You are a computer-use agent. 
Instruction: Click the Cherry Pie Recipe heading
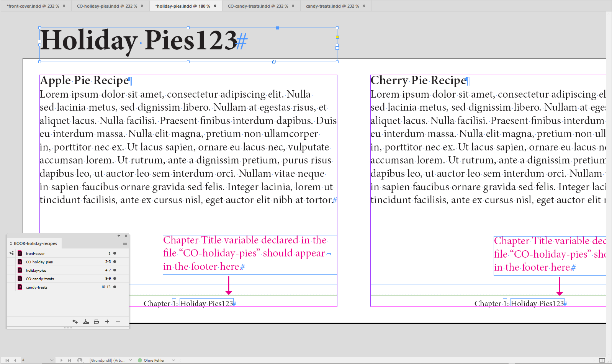tap(419, 80)
